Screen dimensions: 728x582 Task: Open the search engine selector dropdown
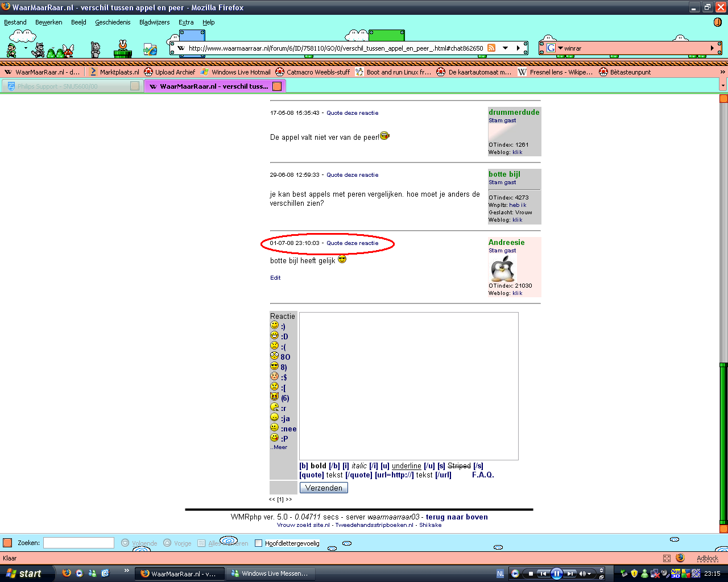(x=560, y=48)
